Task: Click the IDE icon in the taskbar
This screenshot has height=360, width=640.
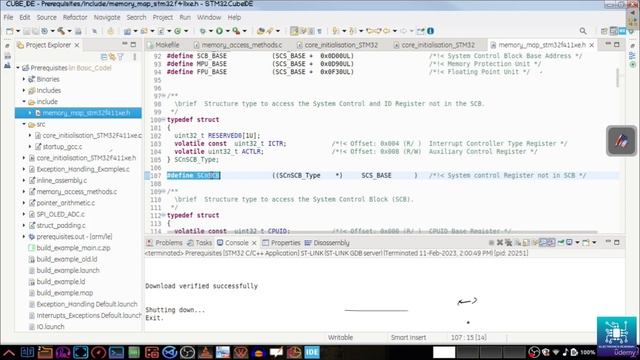Action: pyautogui.click(x=312, y=352)
